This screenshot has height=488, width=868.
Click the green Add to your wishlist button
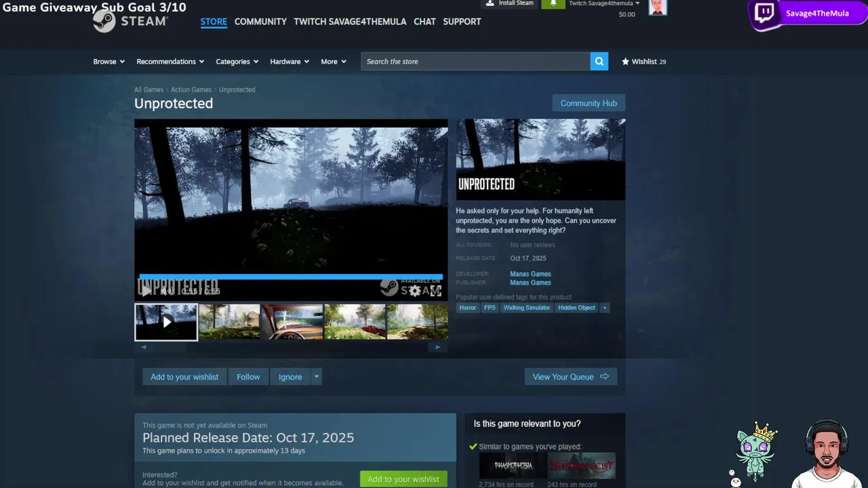coord(403,479)
